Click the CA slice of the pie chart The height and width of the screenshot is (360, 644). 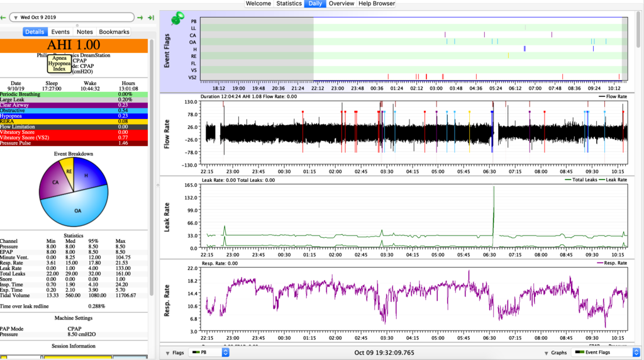[54, 183]
